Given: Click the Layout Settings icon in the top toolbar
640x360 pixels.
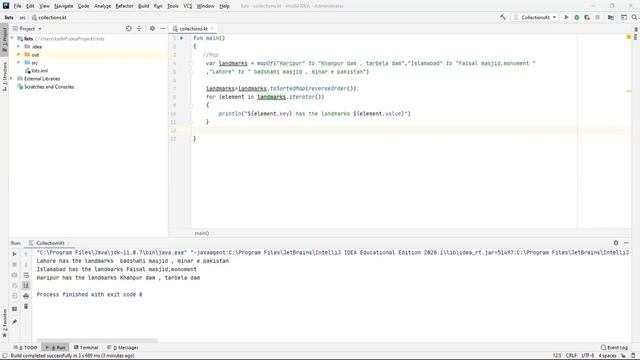Looking at the screenshot, I should pyautogui.click(x=624, y=17).
